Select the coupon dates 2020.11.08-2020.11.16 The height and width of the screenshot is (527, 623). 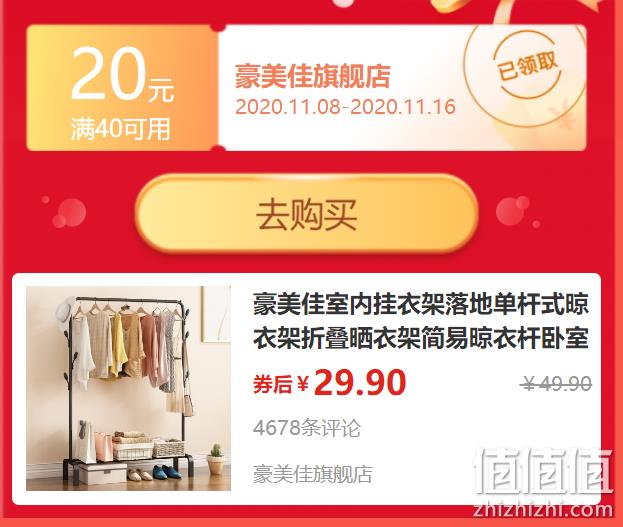pyautogui.click(x=345, y=107)
